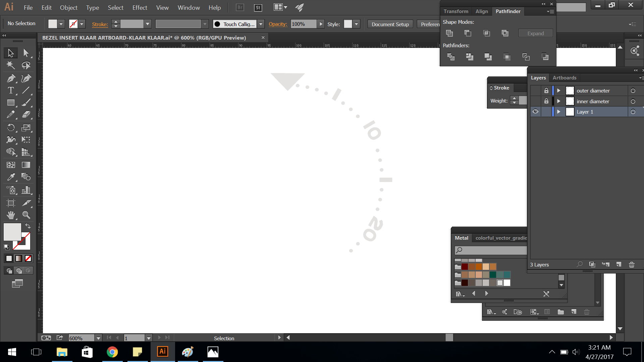Toggle lock column for Layer 1

546,112
